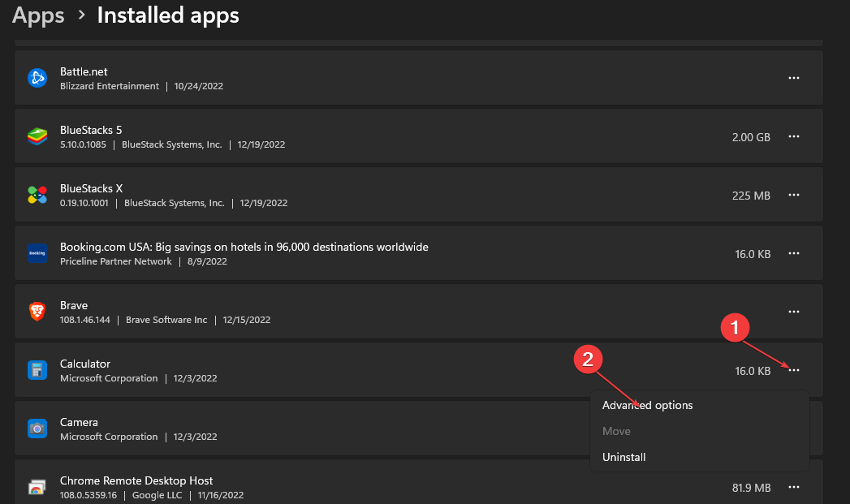
Task: Click the Blizzard Entertainment publisher text
Action: pyautogui.click(x=110, y=86)
